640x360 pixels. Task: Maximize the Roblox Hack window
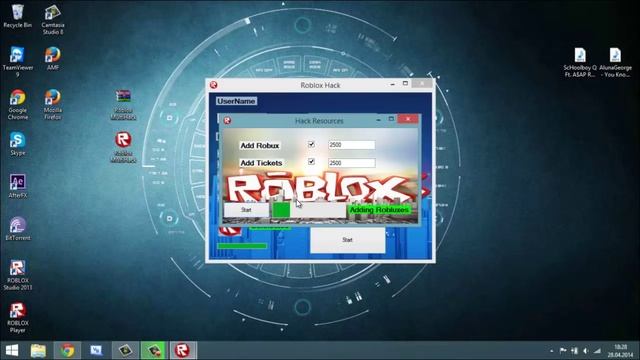(x=405, y=84)
